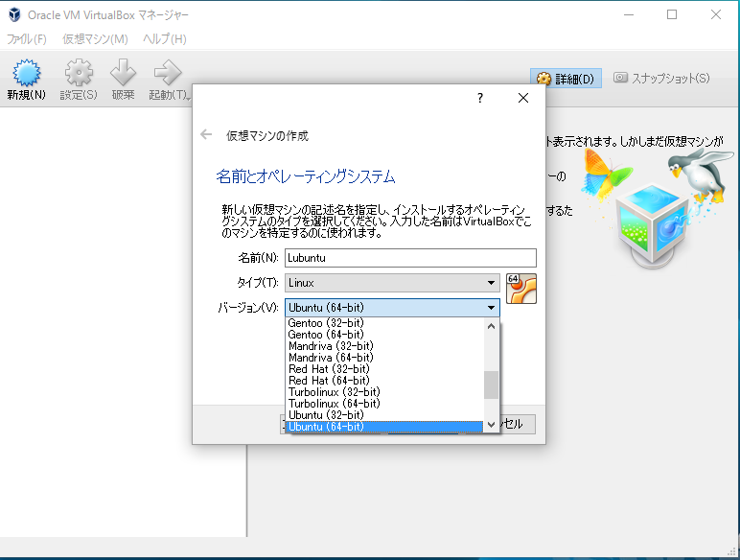This screenshot has height=560, width=740.
Task: Switch to the Snapshots (スナップショット) view
Action: [661, 79]
